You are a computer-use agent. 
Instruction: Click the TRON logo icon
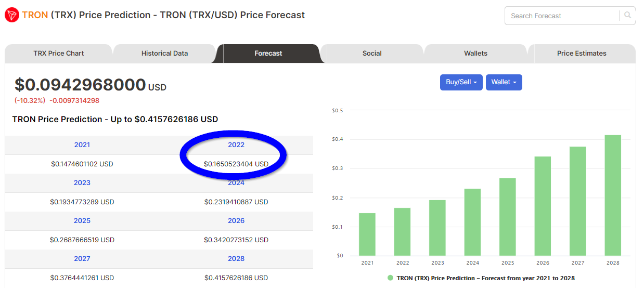pos(11,15)
